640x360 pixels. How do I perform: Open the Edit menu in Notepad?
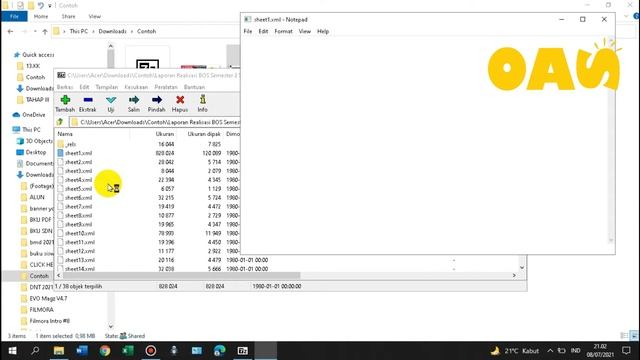pyautogui.click(x=263, y=31)
